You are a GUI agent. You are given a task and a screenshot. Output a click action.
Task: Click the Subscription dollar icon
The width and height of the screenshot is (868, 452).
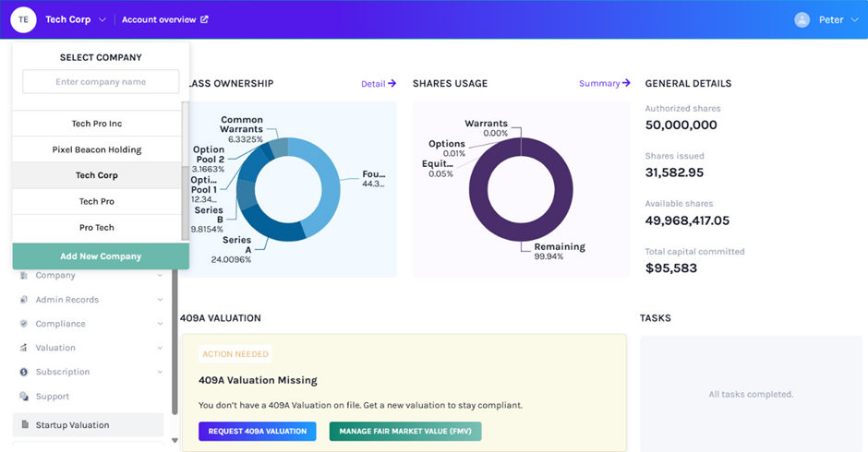point(23,372)
